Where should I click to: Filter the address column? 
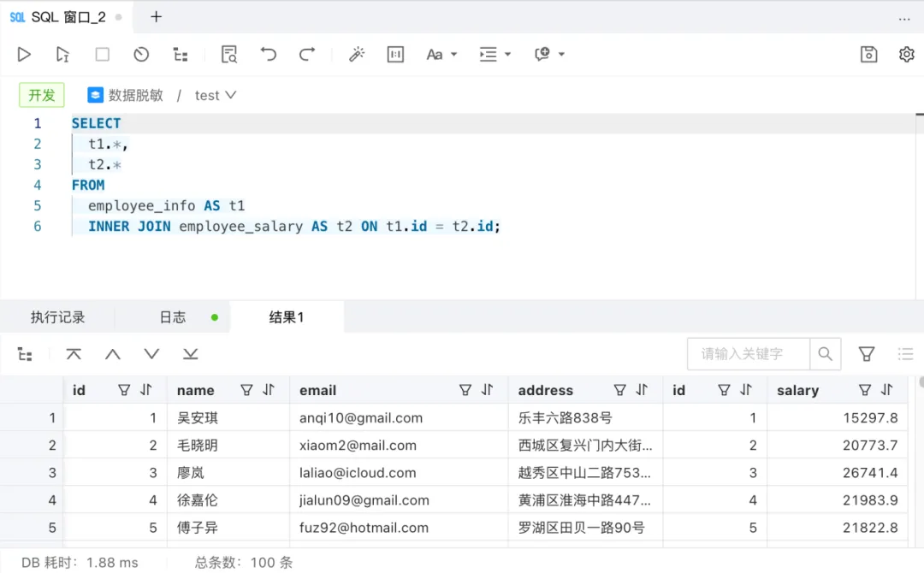619,390
